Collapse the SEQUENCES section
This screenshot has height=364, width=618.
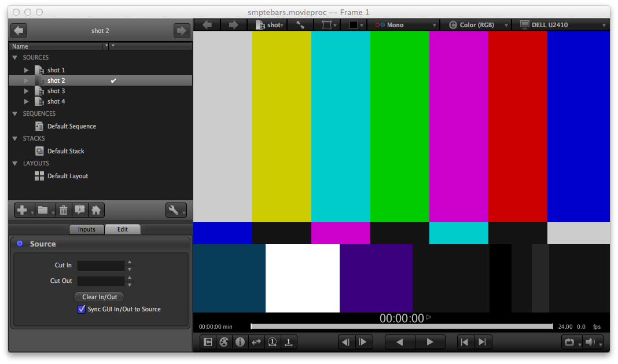click(x=15, y=113)
